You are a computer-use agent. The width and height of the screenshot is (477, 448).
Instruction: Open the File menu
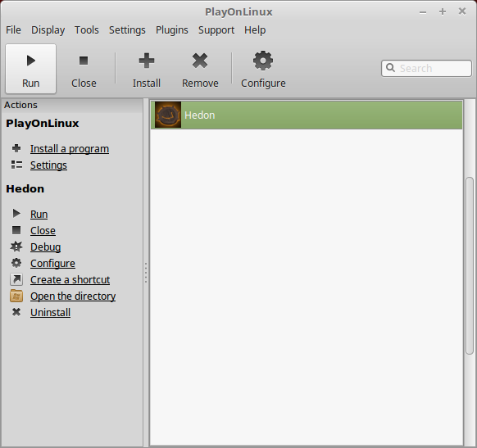click(x=13, y=30)
